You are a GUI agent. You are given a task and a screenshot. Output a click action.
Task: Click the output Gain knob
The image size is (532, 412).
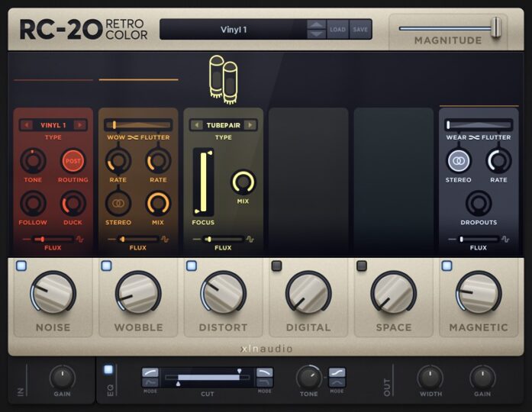482,378
